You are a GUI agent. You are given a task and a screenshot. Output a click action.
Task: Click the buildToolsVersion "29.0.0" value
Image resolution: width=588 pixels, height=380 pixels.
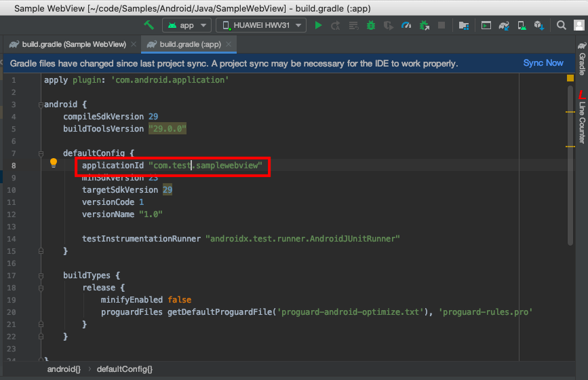tap(168, 129)
